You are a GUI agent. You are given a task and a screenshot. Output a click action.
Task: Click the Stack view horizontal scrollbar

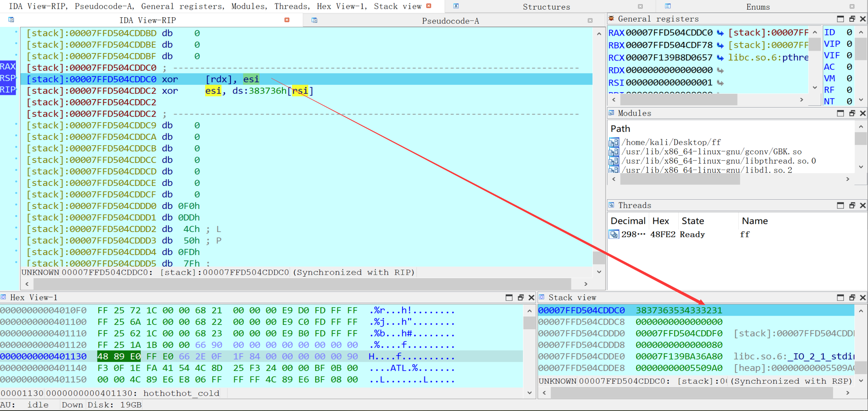coord(692,393)
